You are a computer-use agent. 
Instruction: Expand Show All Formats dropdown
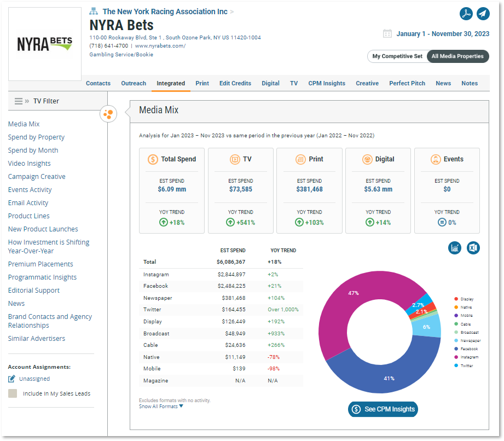[x=161, y=407]
